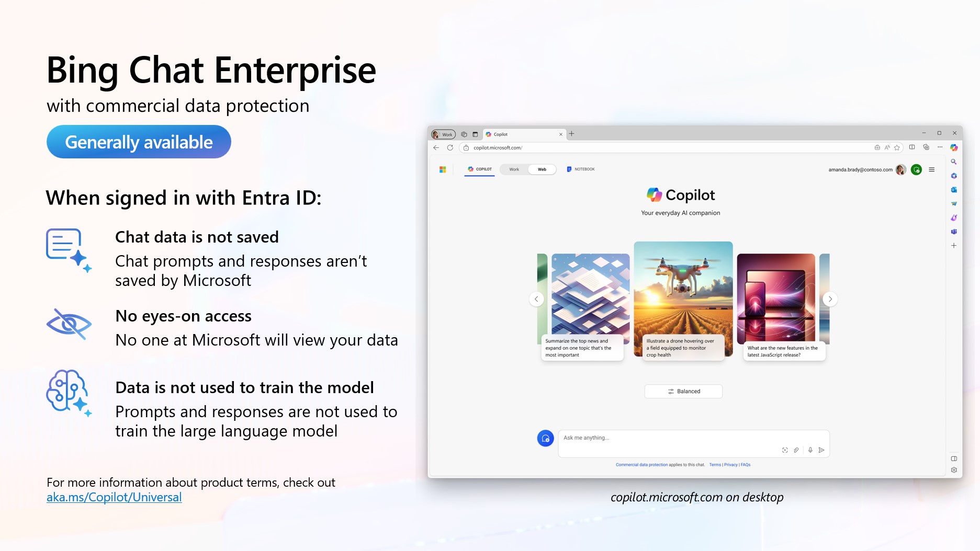
Task: Show the previous suggestion card
Action: [536, 299]
